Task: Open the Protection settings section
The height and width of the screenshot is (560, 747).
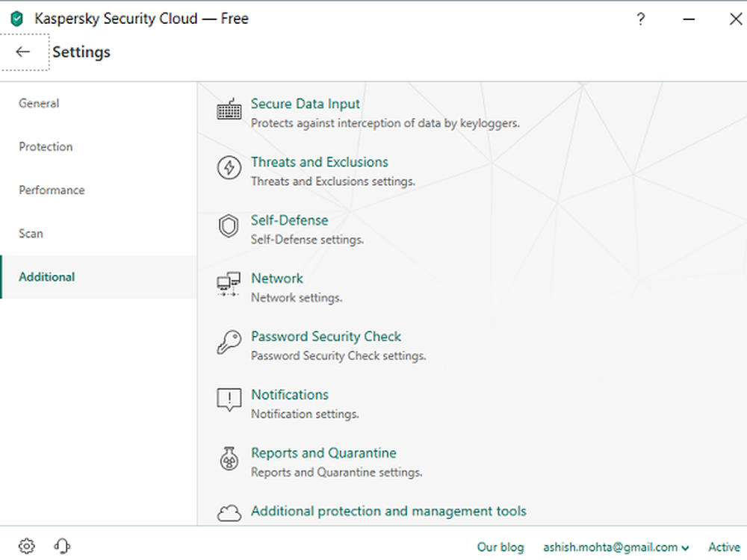Action: [x=46, y=146]
